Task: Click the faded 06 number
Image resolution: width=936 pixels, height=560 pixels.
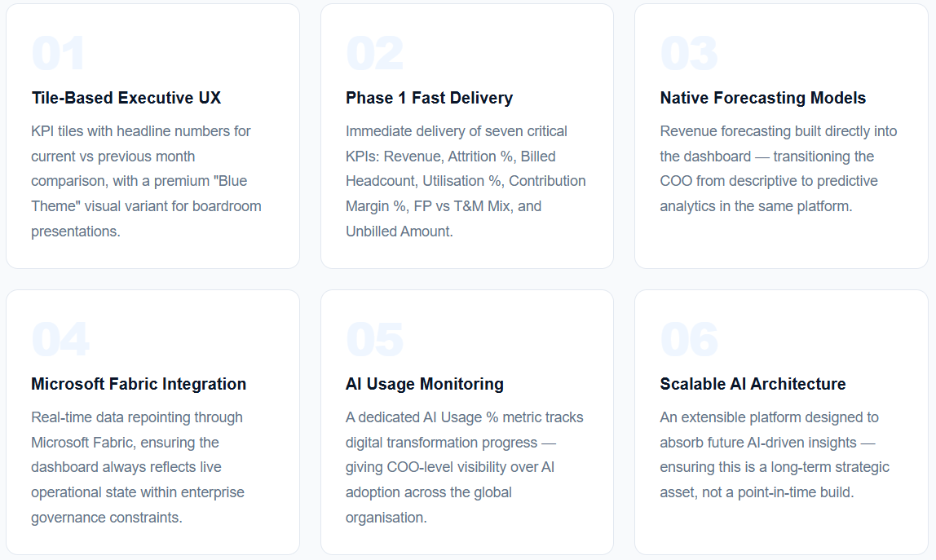Action: 688,339
